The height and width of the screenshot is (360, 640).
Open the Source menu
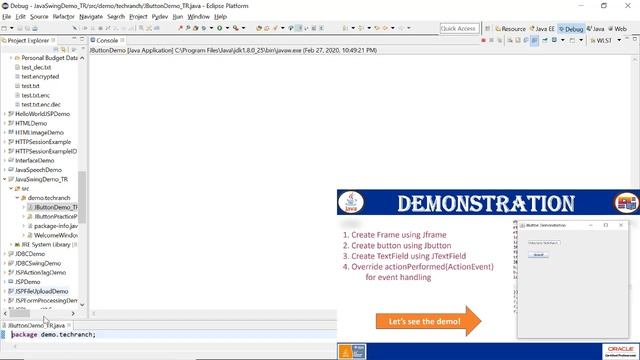coord(39,17)
